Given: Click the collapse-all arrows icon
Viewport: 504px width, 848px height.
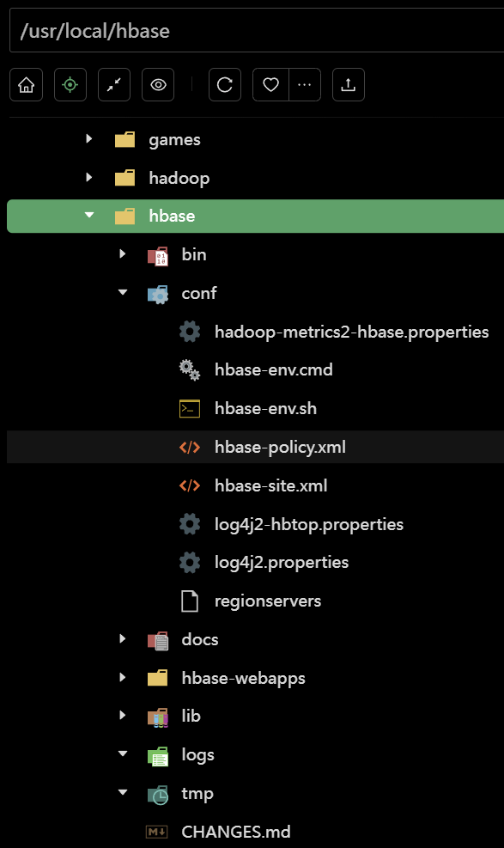Looking at the screenshot, I should coord(113,84).
